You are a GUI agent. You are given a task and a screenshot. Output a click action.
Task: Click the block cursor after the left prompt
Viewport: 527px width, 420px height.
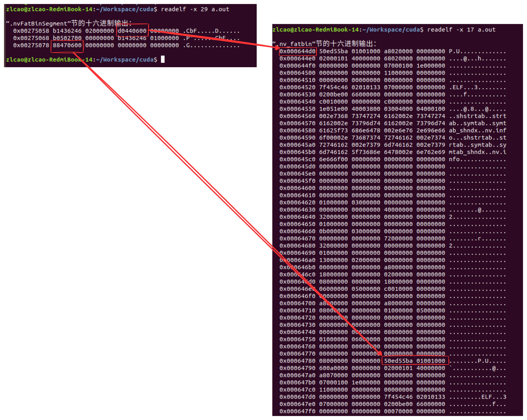pyautogui.click(x=163, y=59)
